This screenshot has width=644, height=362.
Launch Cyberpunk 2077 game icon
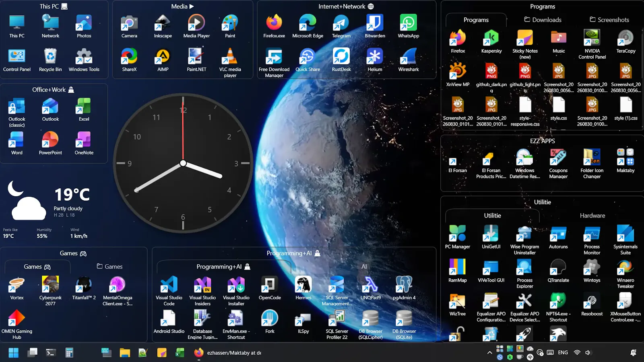coord(50,291)
